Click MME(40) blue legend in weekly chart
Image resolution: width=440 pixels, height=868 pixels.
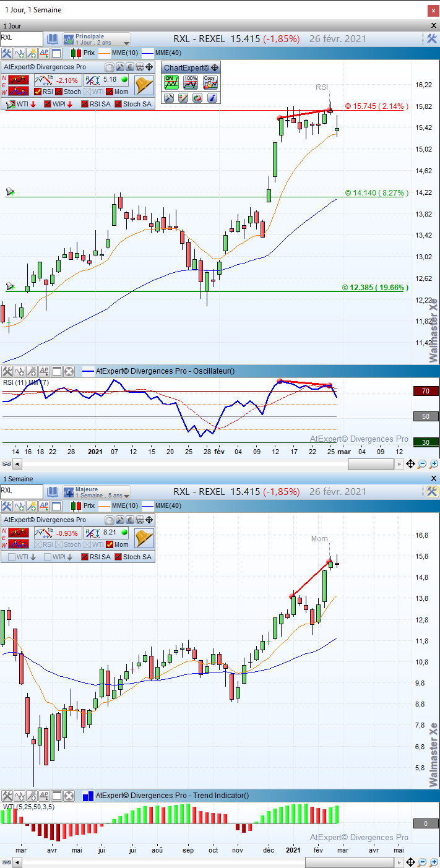pos(162,506)
